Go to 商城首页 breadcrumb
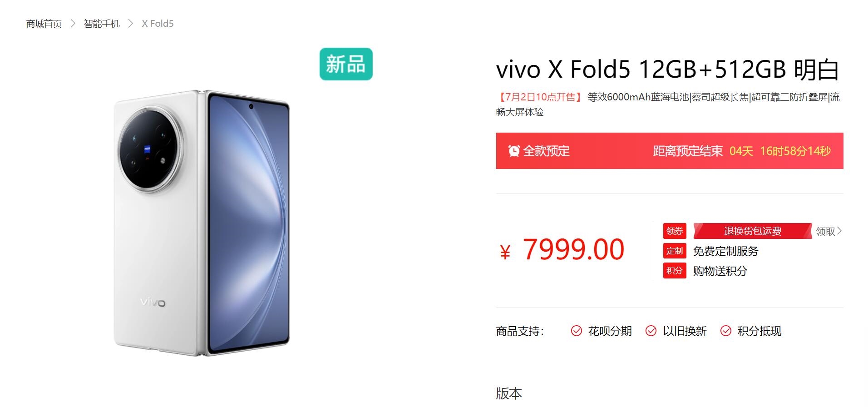 point(44,24)
